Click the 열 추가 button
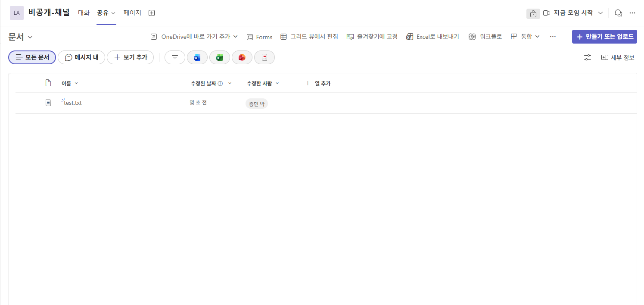 318,83
